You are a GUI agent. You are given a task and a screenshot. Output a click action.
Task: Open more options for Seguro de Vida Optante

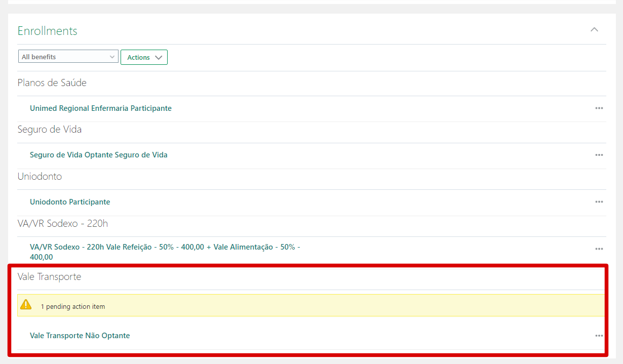click(599, 155)
